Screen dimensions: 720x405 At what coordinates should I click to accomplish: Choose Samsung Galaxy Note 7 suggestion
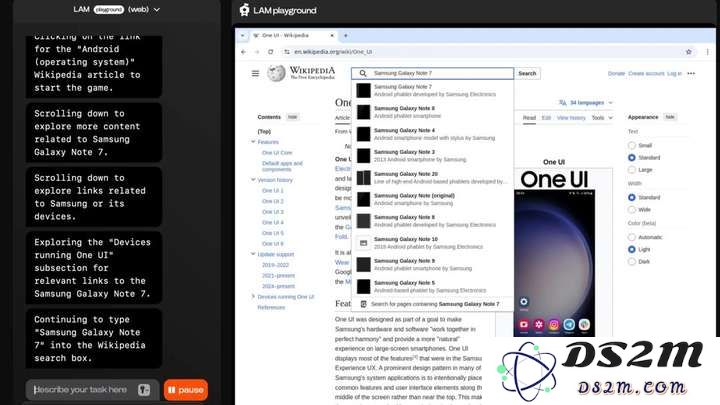[433, 90]
